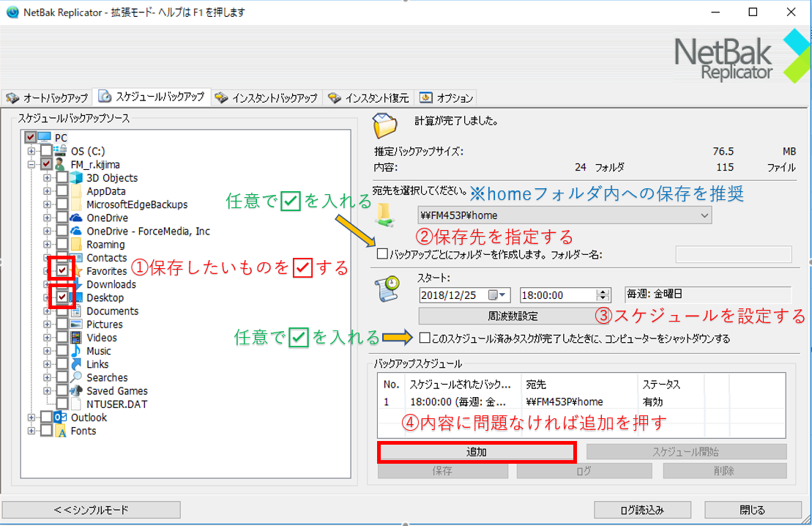This screenshot has height=526, width=812.
Task: Check the Documents folder checkbox
Action: click(x=62, y=311)
